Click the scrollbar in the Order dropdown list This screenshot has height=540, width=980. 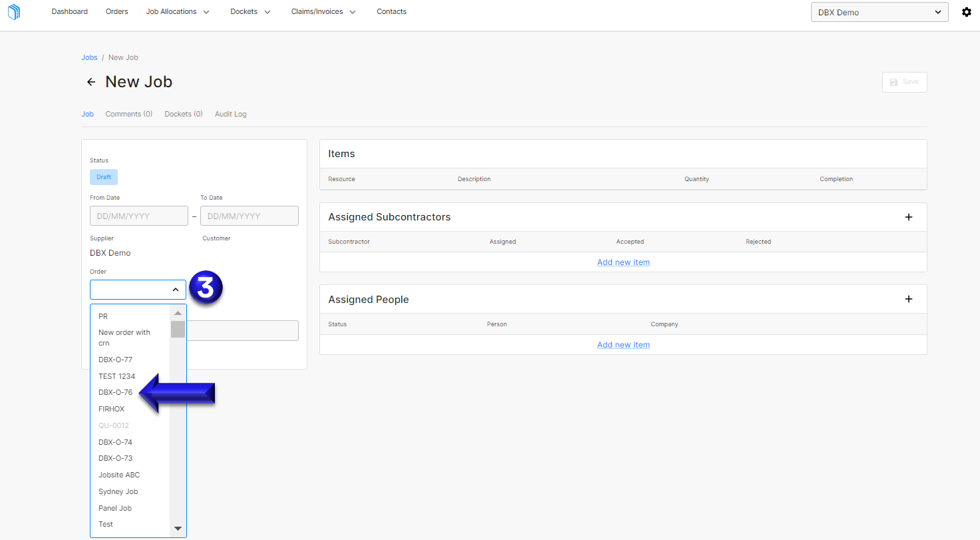pyautogui.click(x=177, y=330)
